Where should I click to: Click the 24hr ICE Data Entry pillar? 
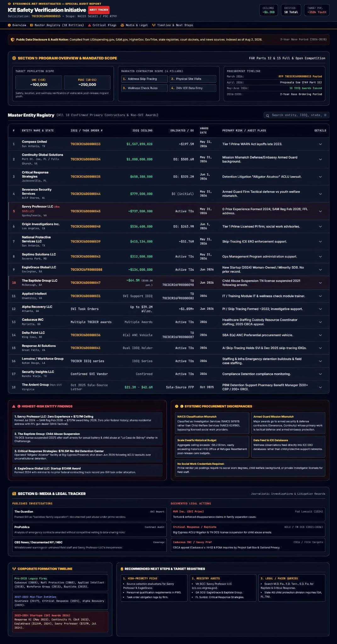[x=193, y=88]
